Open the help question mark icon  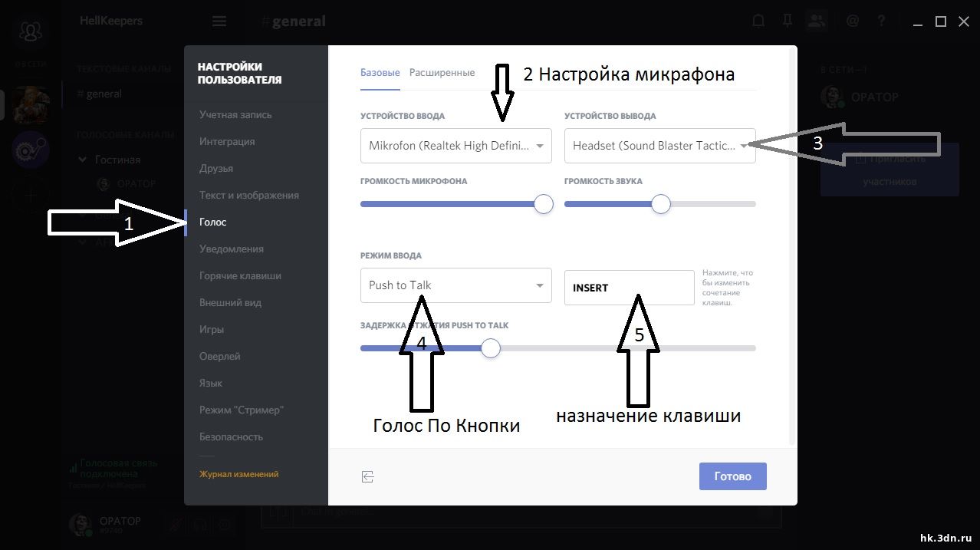click(x=881, y=21)
